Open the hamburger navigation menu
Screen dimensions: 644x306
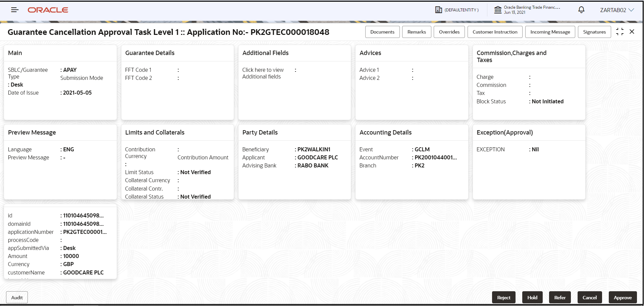click(x=14, y=10)
